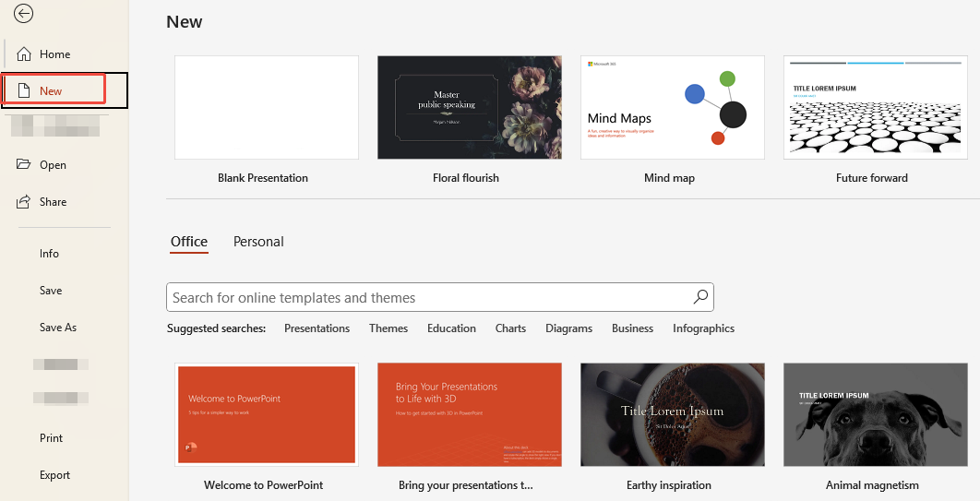The image size is (980, 501).
Task: Switch to the Personal templates tab
Action: tap(258, 242)
